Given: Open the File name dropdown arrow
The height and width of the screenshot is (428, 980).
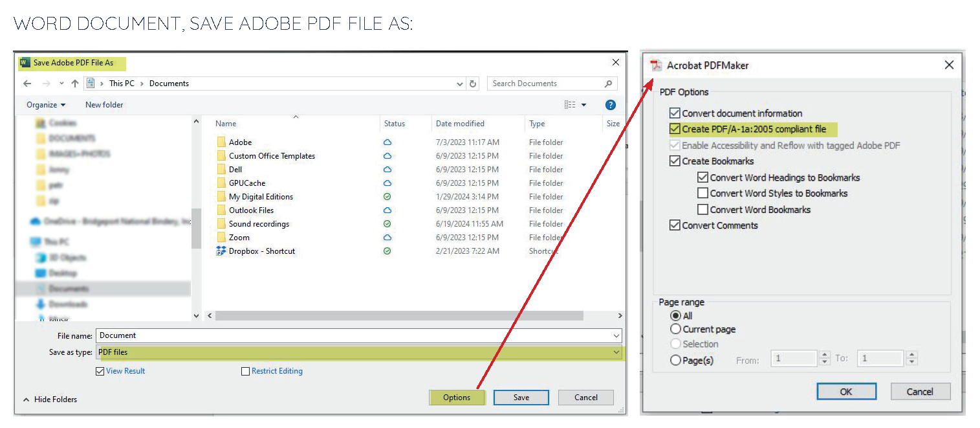Looking at the screenshot, I should [x=616, y=336].
